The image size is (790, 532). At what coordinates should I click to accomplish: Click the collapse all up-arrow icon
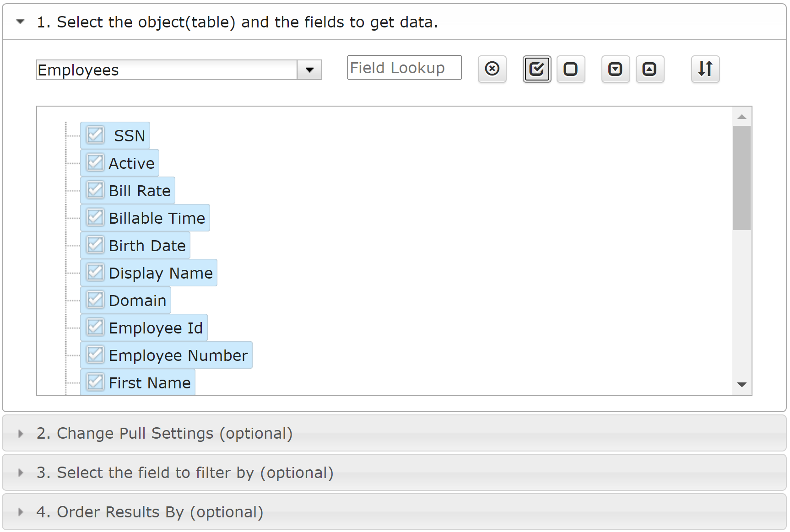pos(650,69)
